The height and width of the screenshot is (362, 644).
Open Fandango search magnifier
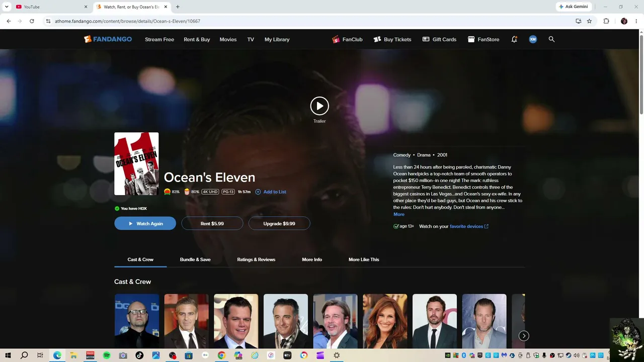551,39
